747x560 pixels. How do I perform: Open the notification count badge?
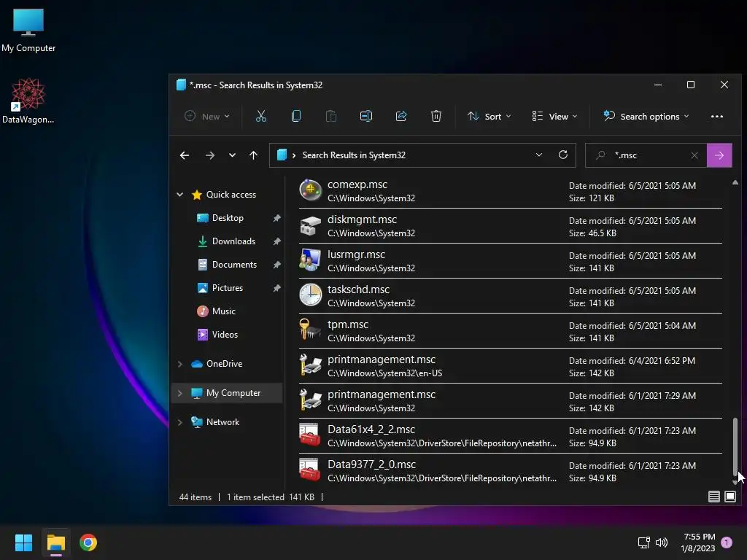coord(726,542)
